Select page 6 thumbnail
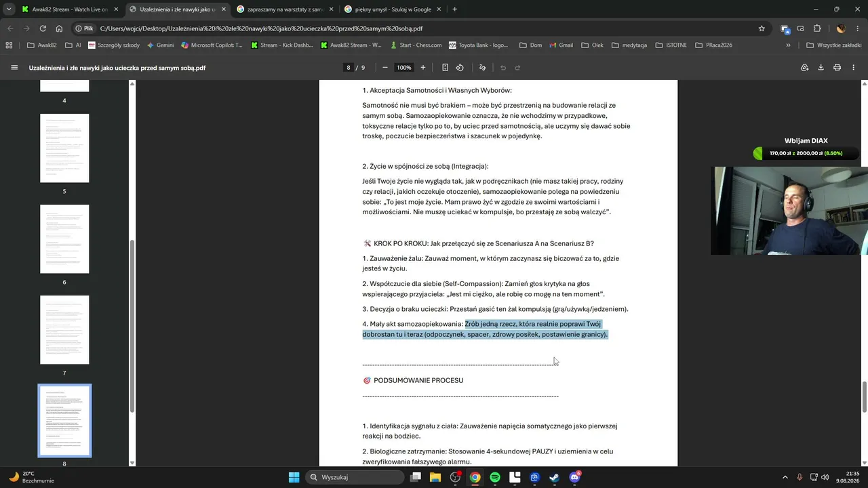This screenshot has height=488, width=868. pos(64,239)
